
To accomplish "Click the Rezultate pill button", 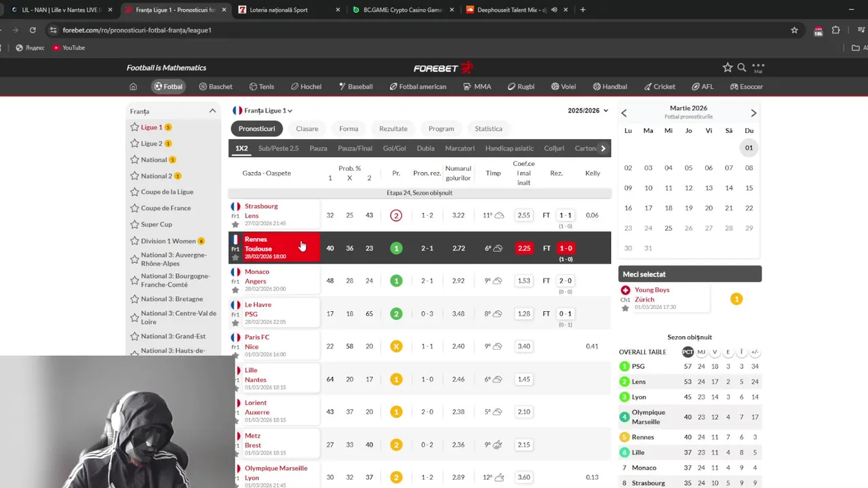I will pyautogui.click(x=393, y=129).
